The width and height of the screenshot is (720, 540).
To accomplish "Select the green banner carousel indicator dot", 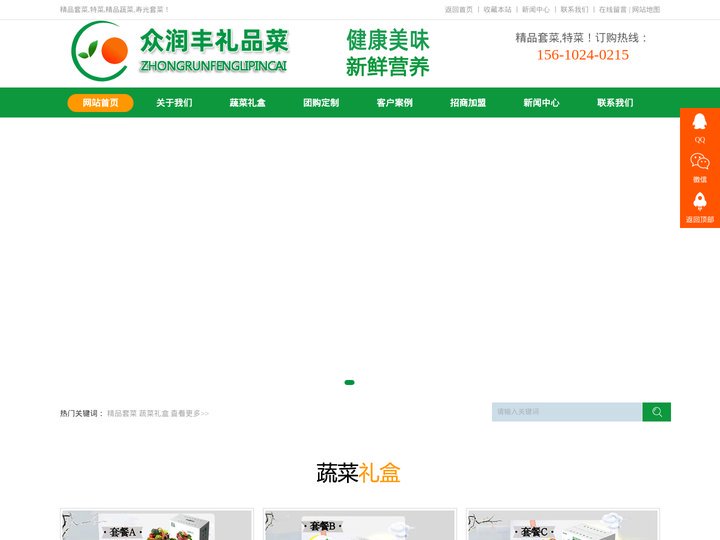I will [x=349, y=382].
